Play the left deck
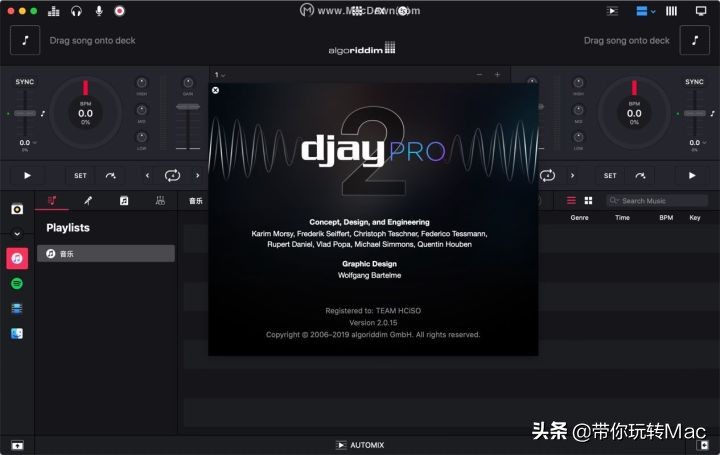 pos(27,175)
